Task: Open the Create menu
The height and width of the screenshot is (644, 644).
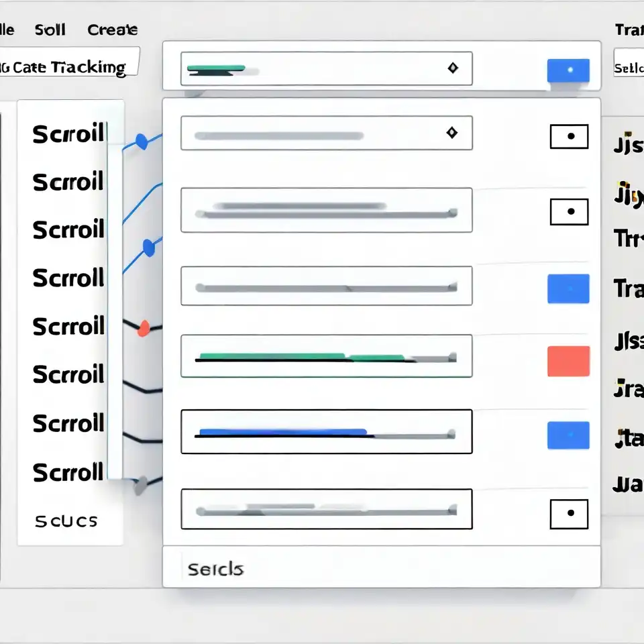Action: click(112, 30)
